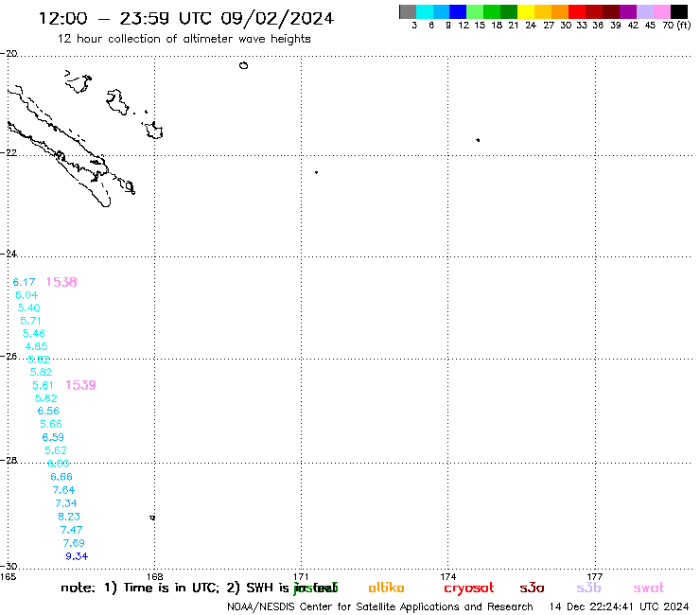Click the wave height reading 6.66
Screen dimensions: 700x615
61,477
